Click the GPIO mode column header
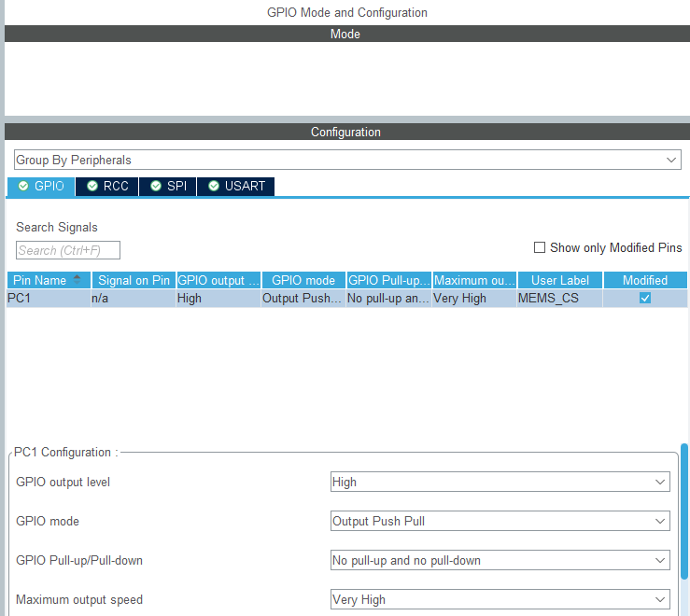This screenshot has width=690, height=616. (x=303, y=280)
